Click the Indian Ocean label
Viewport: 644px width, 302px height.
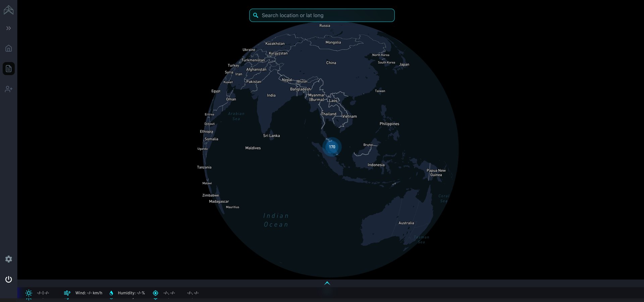click(x=276, y=220)
